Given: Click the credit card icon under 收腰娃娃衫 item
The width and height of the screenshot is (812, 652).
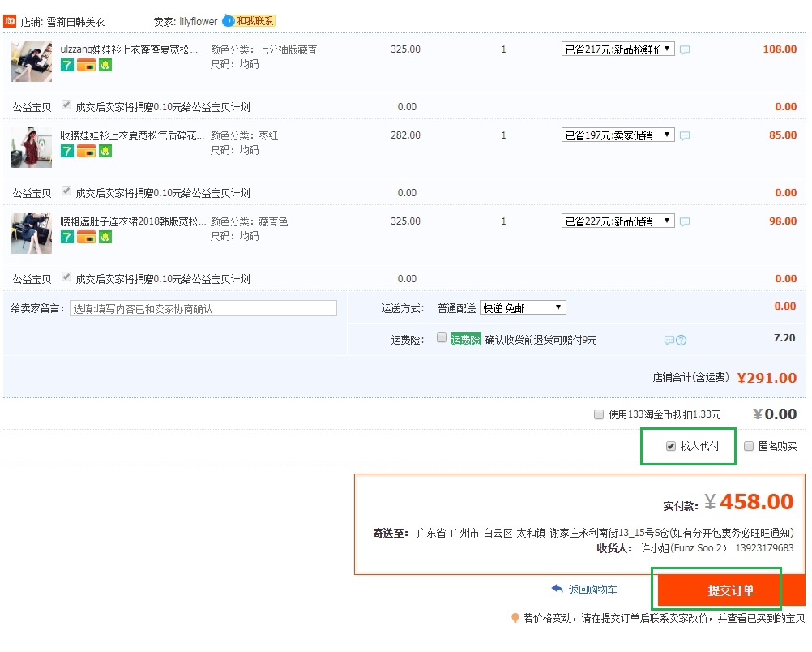Looking at the screenshot, I should point(86,151).
